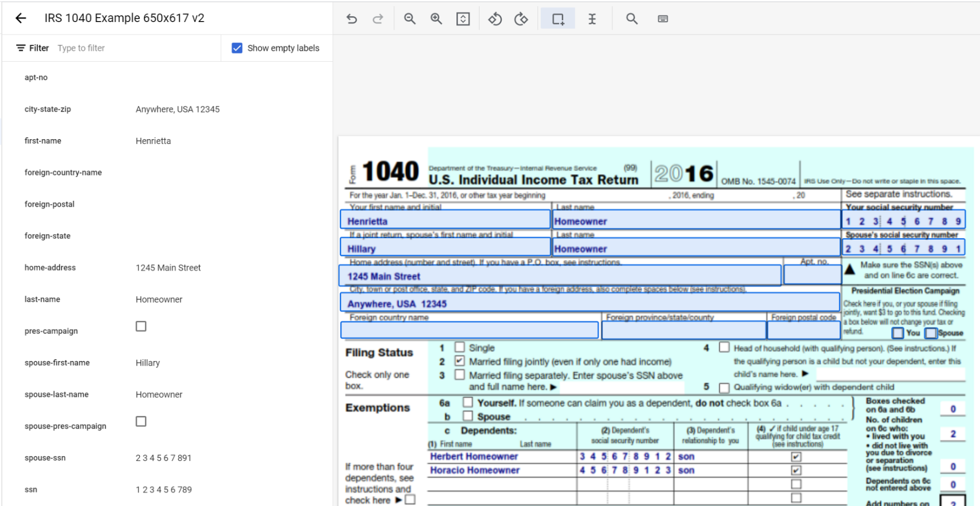This screenshot has width=980, height=506.
Task: Enable the spouse-pres-campaign checkbox
Action: pos(141,421)
